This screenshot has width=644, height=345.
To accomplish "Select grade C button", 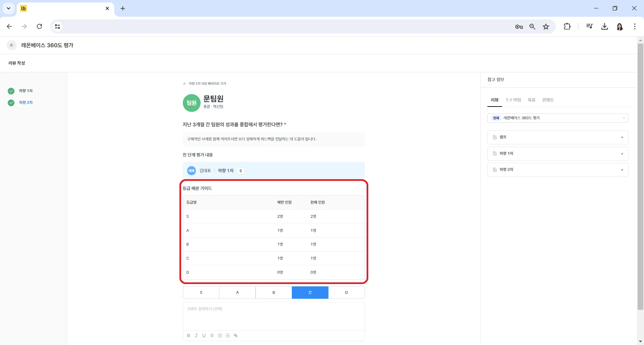I will click(310, 292).
